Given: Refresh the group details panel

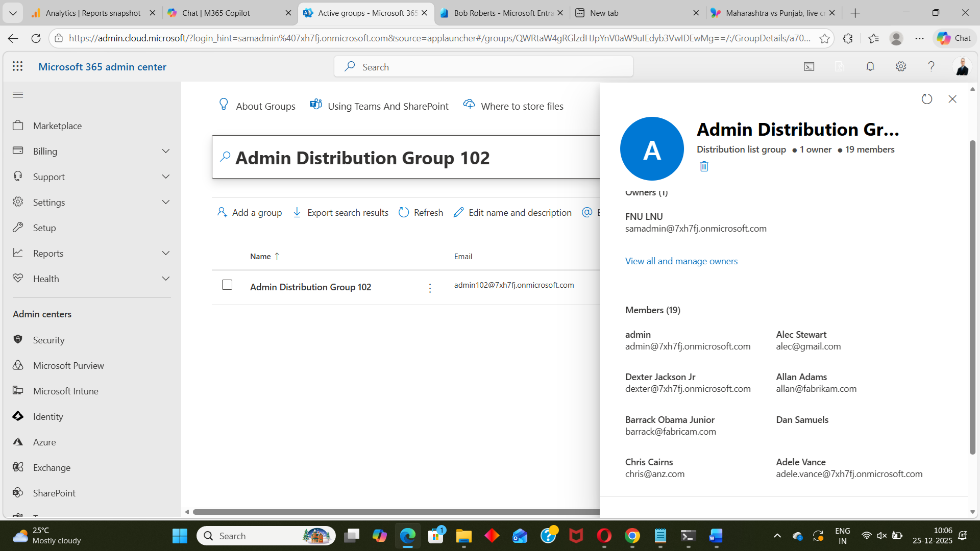Looking at the screenshot, I should click(927, 99).
